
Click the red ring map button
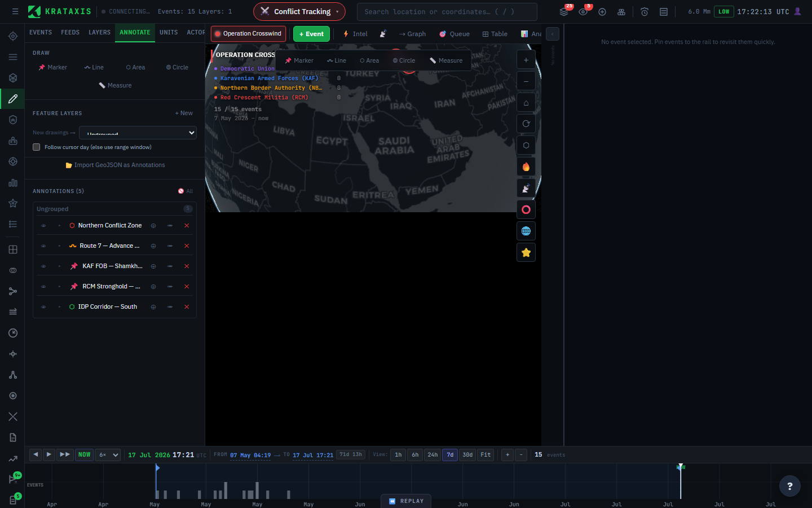[526, 210]
